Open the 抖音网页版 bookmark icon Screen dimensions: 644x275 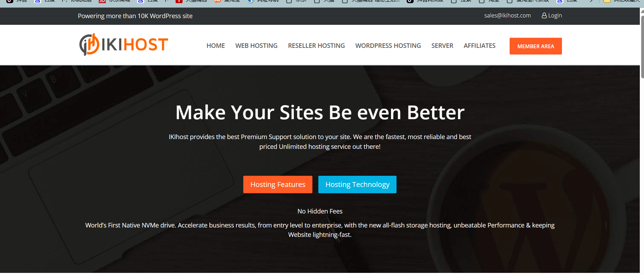coord(410,1)
